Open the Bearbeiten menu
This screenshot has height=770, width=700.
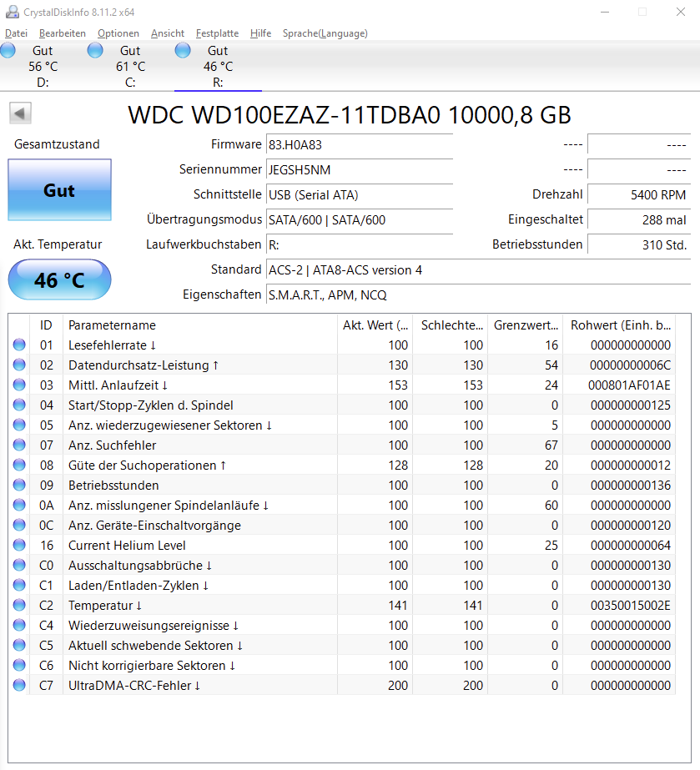pyautogui.click(x=63, y=33)
